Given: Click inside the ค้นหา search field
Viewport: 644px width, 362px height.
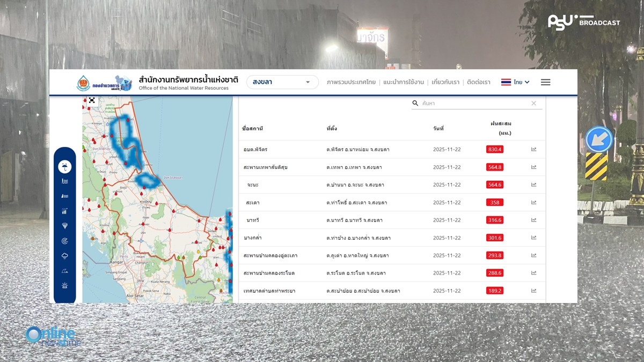Looking at the screenshot, I should [472, 103].
